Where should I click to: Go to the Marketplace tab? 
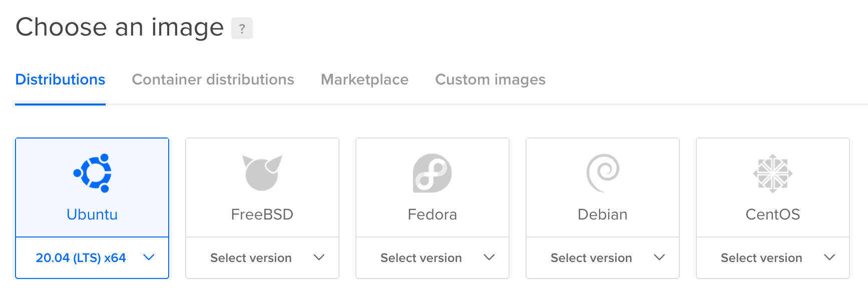[x=364, y=79]
